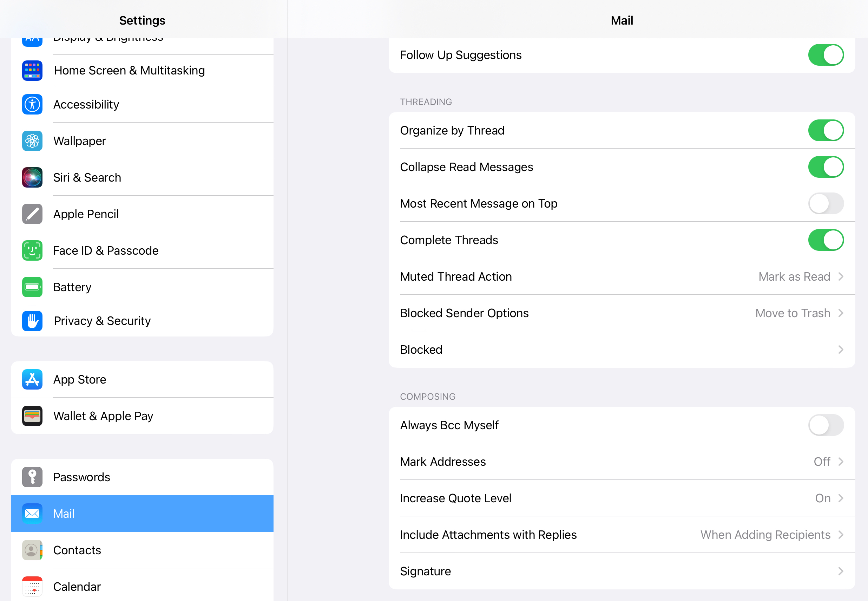The width and height of the screenshot is (868, 601).
Task: Tap the Siri & Search icon
Action: [32, 177]
